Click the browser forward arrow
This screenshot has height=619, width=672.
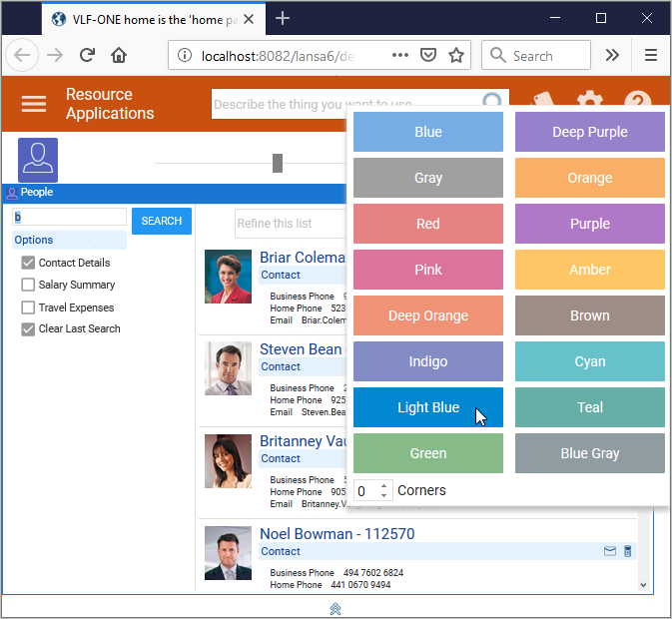(x=55, y=55)
